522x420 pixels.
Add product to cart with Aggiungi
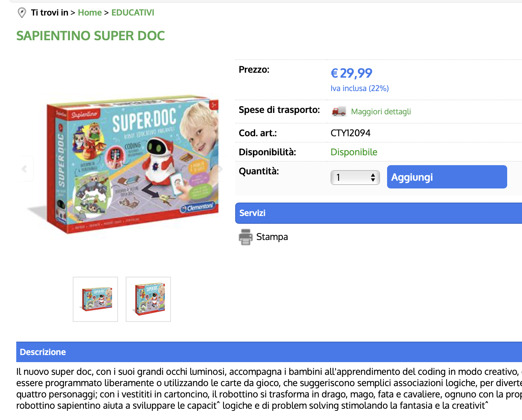pos(447,177)
